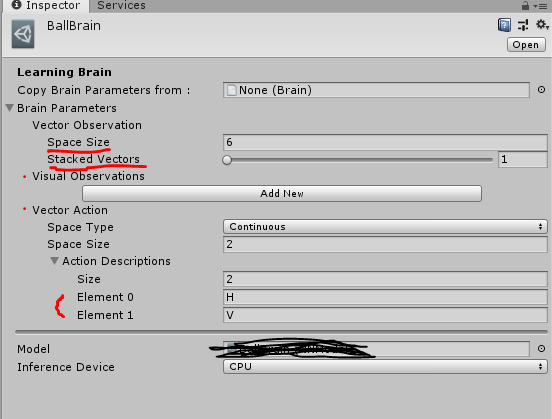Click the Open button
This screenshot has height=419, width=552.
click(x=526, y=45)
